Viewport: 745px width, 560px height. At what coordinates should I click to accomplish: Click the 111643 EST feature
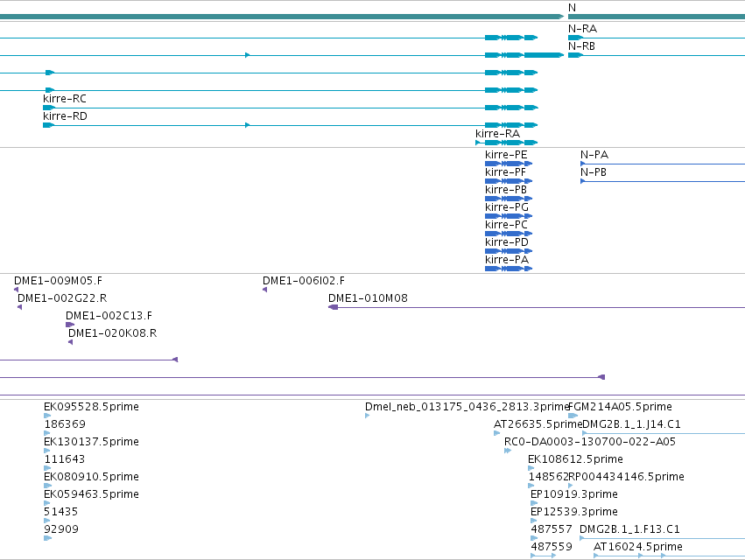click(65, 459)
